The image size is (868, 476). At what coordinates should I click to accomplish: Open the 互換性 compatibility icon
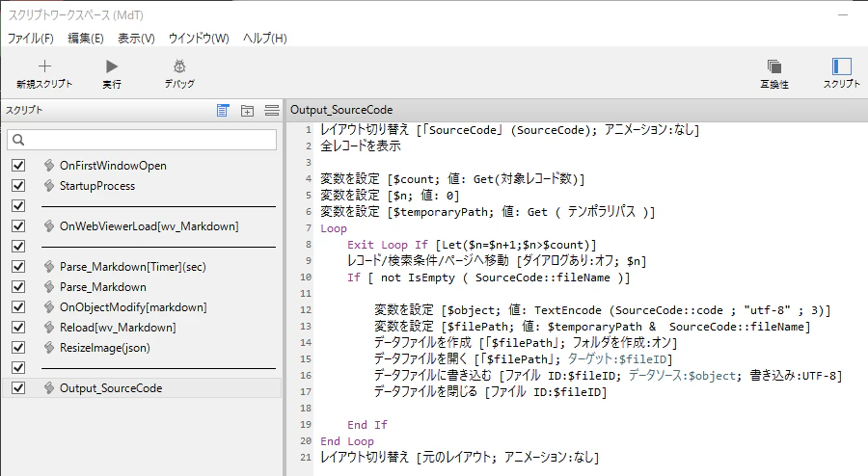click(x=773, y=66)
